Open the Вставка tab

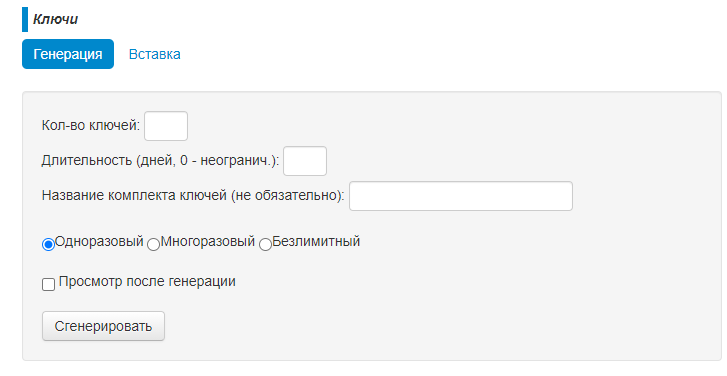[x=154, y=54]
